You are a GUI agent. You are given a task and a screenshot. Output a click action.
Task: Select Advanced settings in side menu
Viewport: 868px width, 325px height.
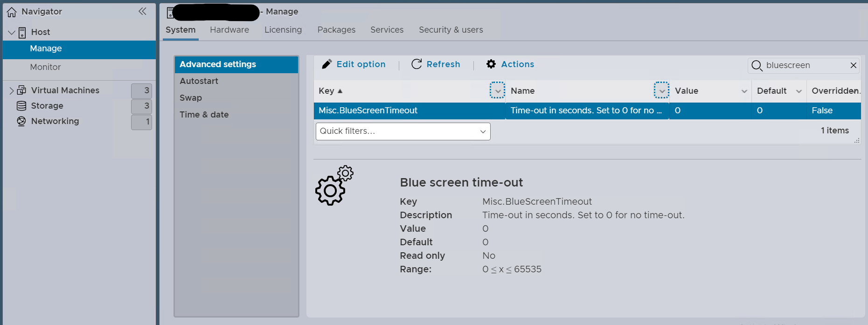[236, 64]
